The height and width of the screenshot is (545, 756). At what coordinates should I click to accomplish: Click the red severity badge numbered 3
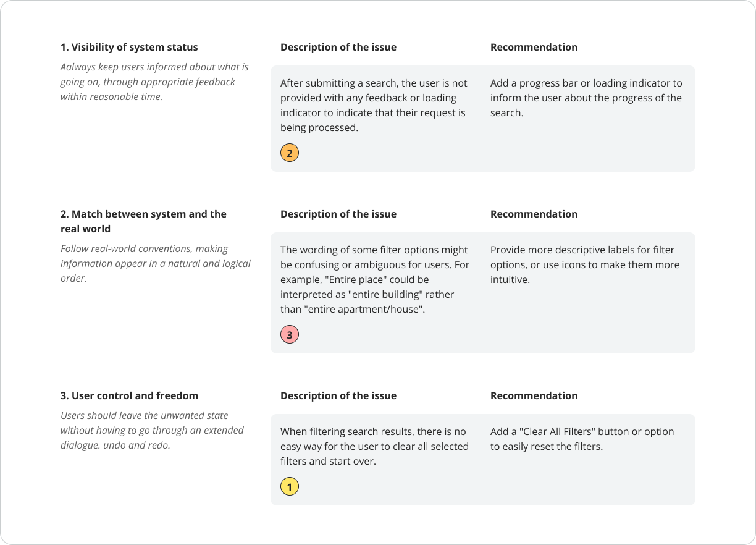290,335
